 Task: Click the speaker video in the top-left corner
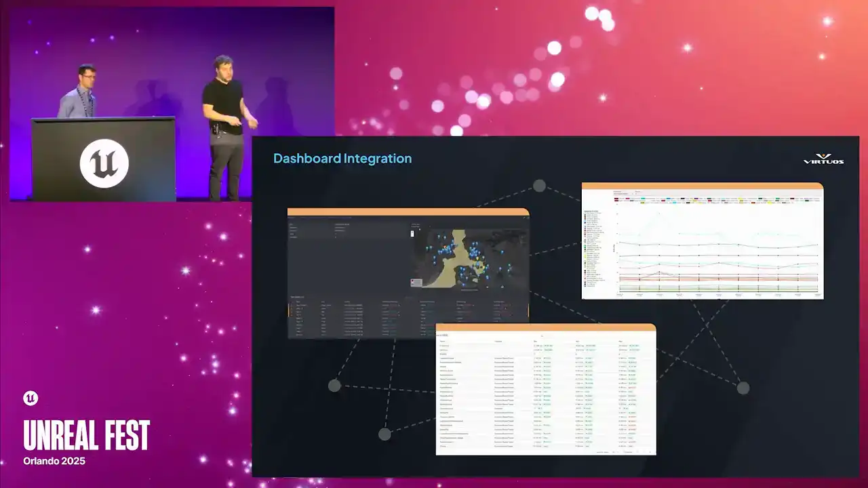pyautogui.click(x=172, y=104)
